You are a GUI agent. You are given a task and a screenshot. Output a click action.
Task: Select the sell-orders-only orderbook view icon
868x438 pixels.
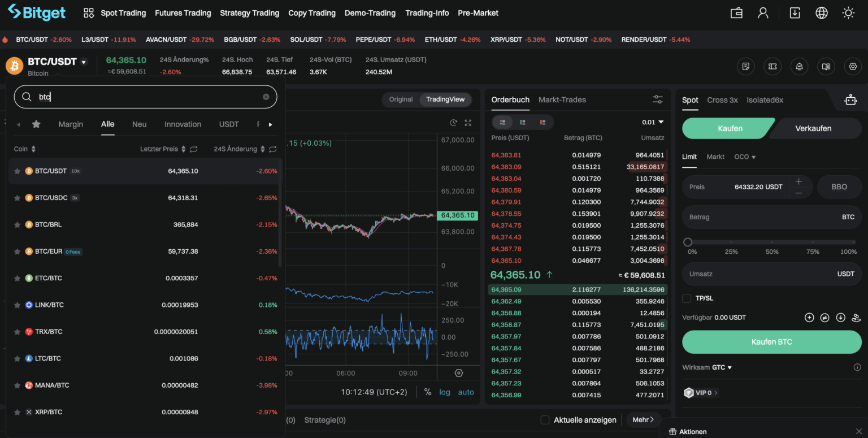pyautogui.click(x=542, y=122)
